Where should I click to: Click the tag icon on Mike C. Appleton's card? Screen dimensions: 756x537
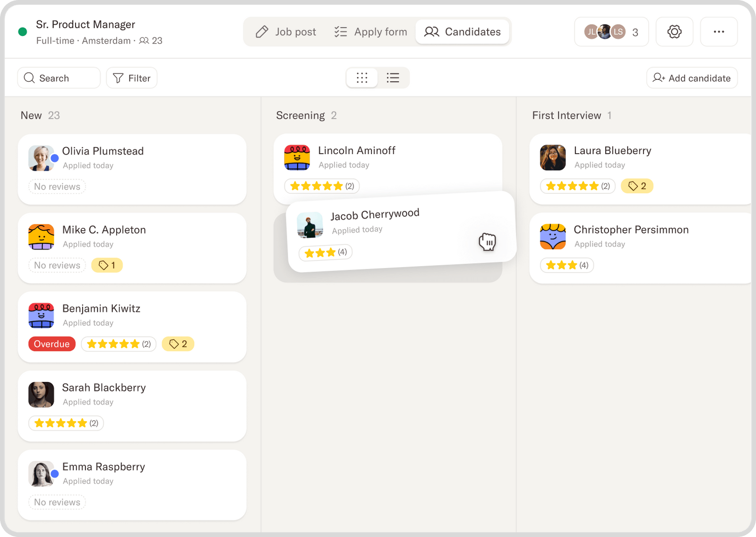tap(103, 265)
